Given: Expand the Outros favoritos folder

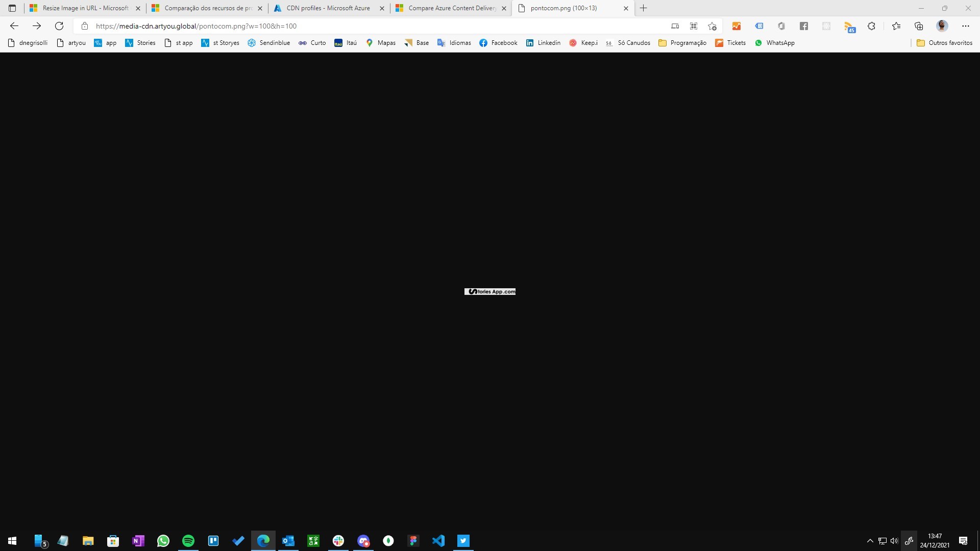Looking at the screenshot, I should tap(945, 43).
